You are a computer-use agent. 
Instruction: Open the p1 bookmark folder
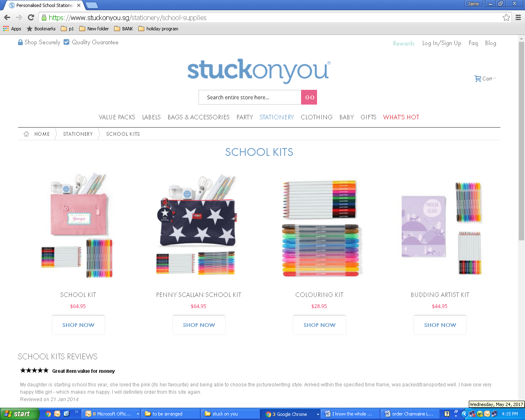(x=67, y=29)
